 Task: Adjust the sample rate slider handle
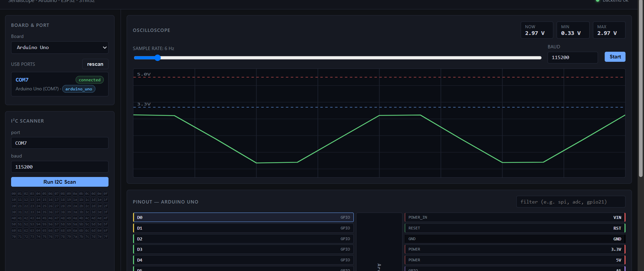158,58
